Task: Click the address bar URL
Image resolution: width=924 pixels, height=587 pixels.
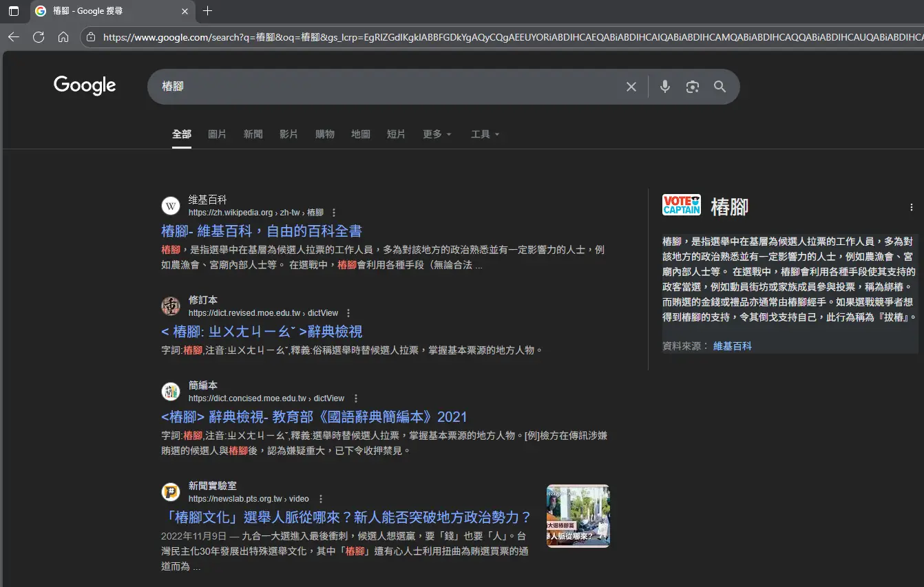Action: [x=513, y=37]
